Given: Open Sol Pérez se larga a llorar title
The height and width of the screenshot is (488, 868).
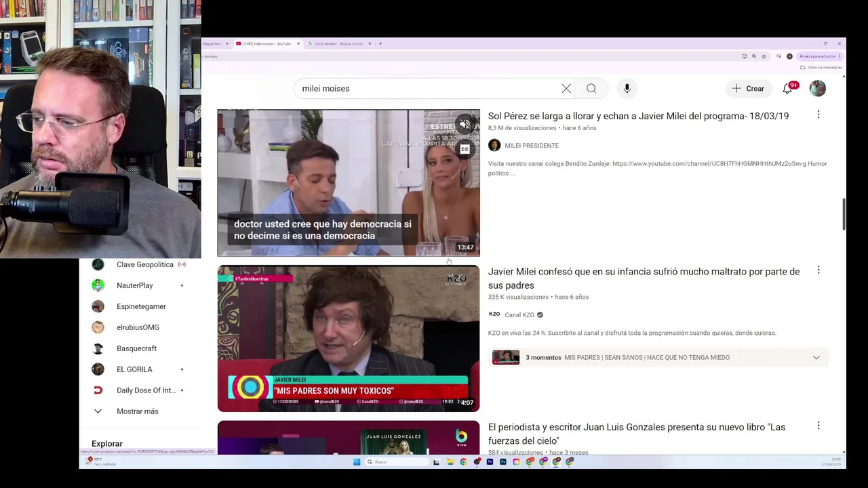Looking at the screenshot, I should pos(638,116).
